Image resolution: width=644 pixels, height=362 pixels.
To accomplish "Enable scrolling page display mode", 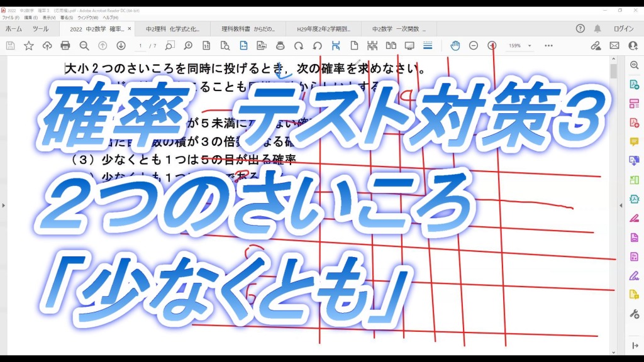I will pos(428,46).
